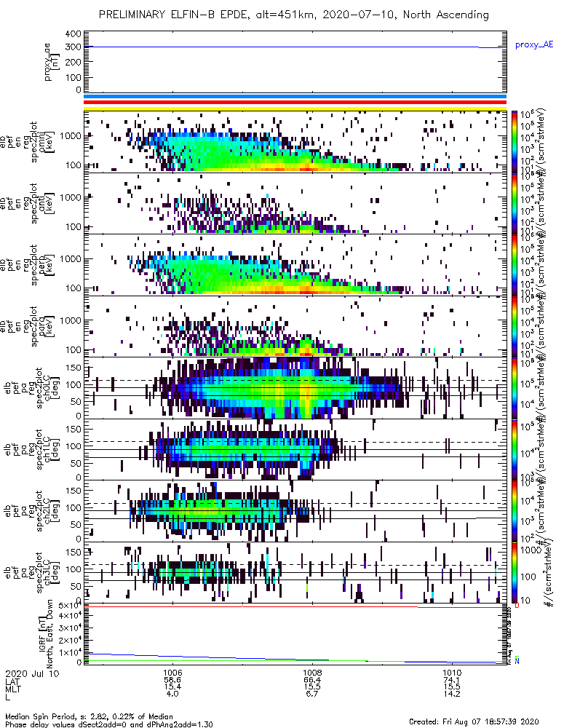Click the perp energy spectrogram panel
This screenshot has width=564, height=728.
pyautogui.click(x=295, y=265)
